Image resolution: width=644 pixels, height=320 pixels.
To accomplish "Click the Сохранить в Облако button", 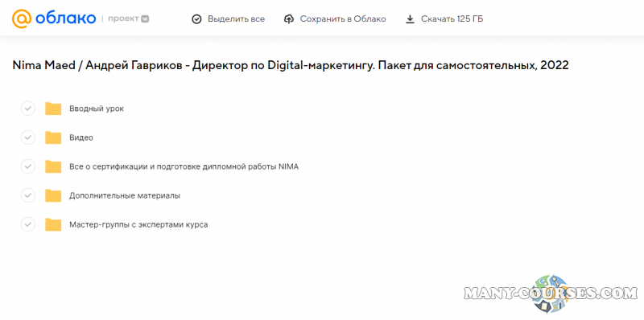I will [x=335, y=18].
